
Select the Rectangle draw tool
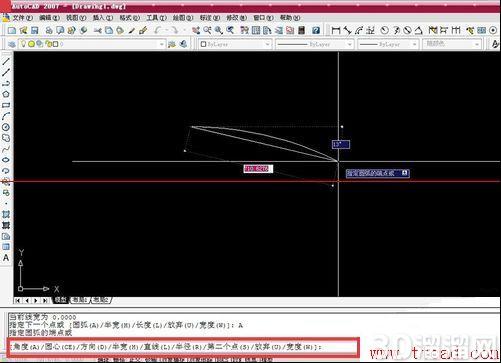click(x=6, y=105)
